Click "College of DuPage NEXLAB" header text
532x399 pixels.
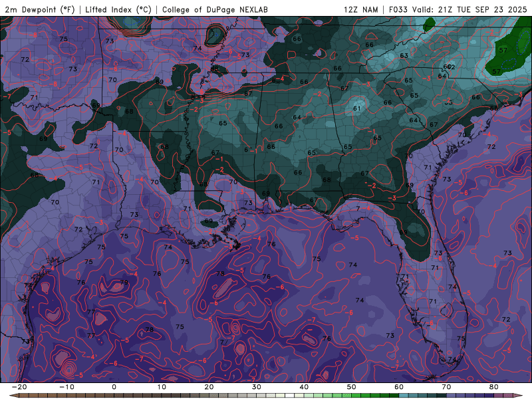point(215,9)
